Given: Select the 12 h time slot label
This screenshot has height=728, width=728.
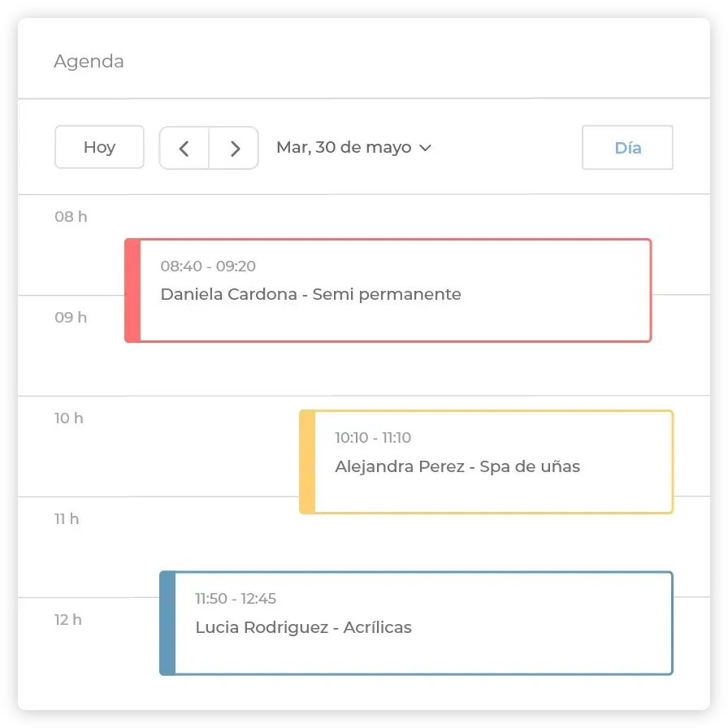Looking at the screenshot, I should click(x=67, y=620).
